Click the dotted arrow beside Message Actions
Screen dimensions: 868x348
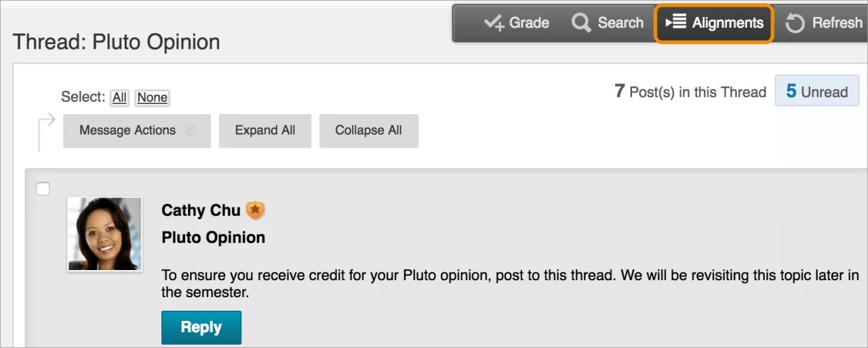click(x=45, y=123)
